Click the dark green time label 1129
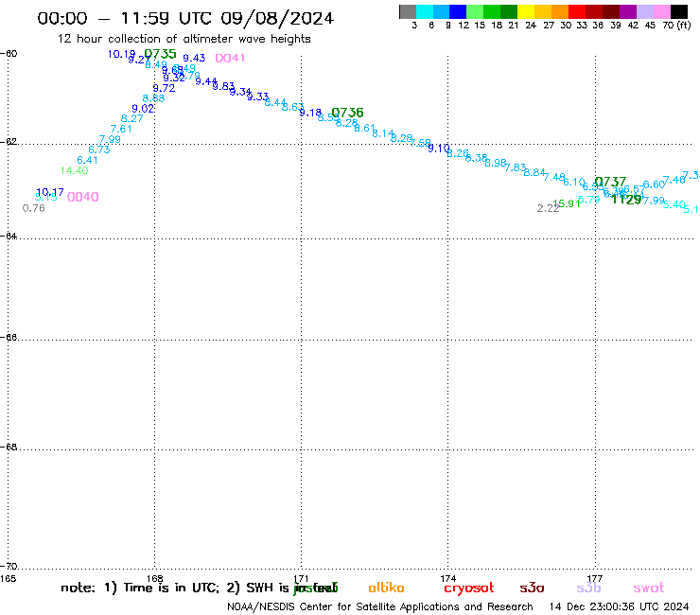This screenshot has height=615, width=700. 626,200
